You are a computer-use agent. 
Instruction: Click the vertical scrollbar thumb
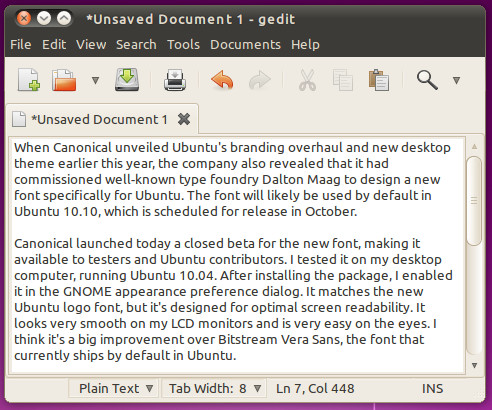474,201
